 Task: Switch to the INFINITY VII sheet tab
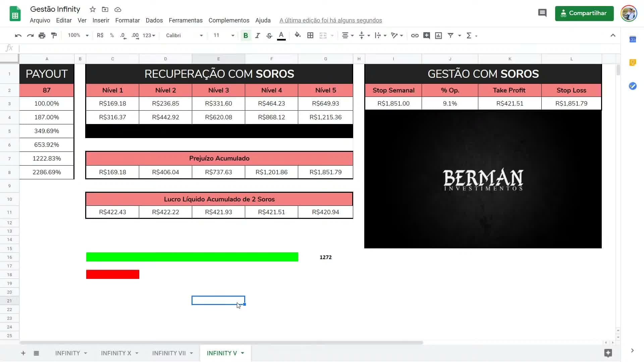[x=169, y=353]
